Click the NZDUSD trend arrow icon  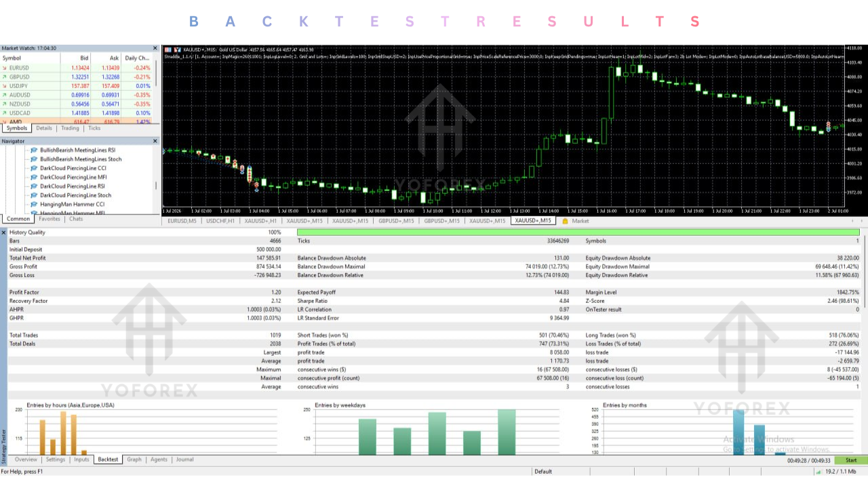5,104
